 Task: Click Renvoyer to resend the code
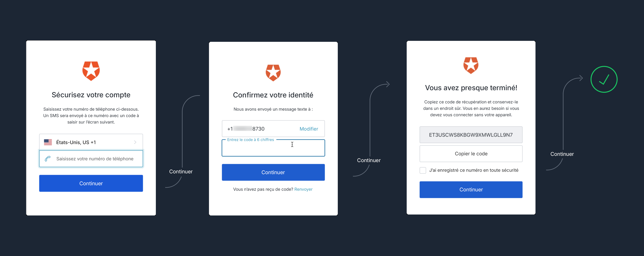click(303, 189)
